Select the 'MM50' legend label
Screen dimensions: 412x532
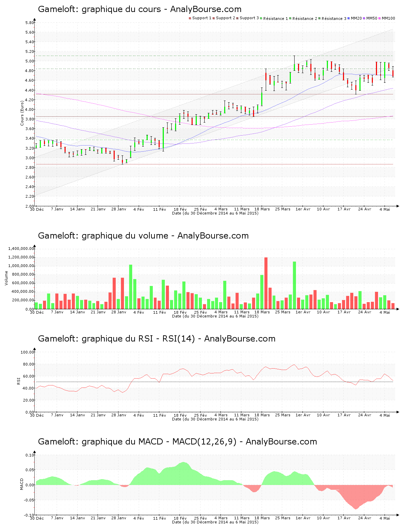coord(372,18)
